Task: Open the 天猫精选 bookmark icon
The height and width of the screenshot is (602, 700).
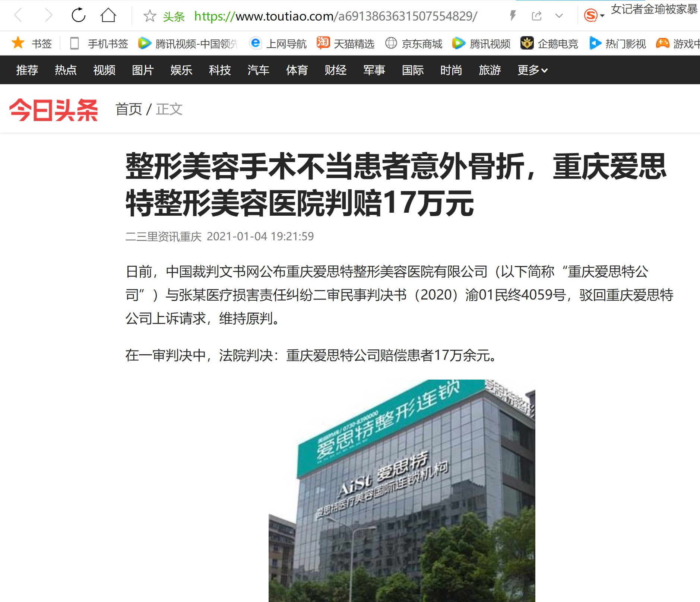Action: 323,43
